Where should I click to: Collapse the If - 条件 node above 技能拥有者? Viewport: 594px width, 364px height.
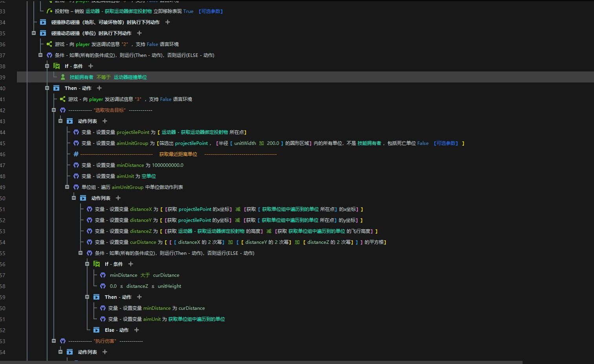click(47, 66)
